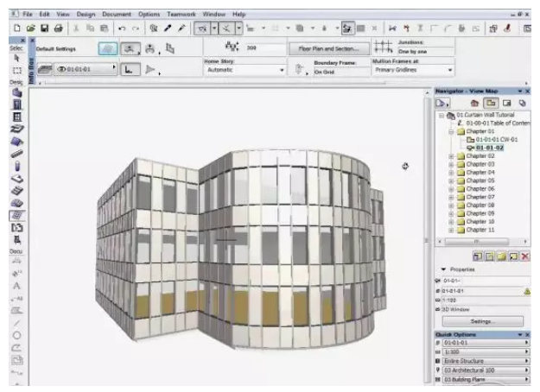The width and height of the screenshot is (540, 392).
Task: Select the Chapter 11 folder
Action: 480,230
